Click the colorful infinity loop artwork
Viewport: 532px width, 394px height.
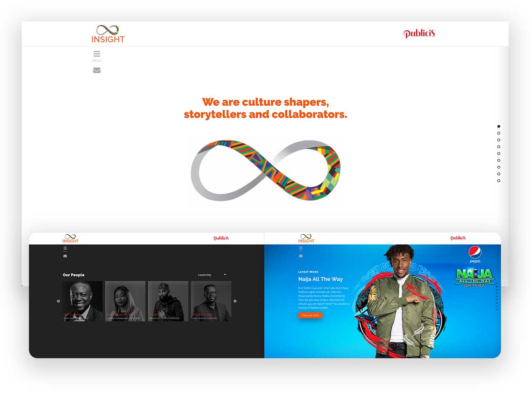coord(266,170)
